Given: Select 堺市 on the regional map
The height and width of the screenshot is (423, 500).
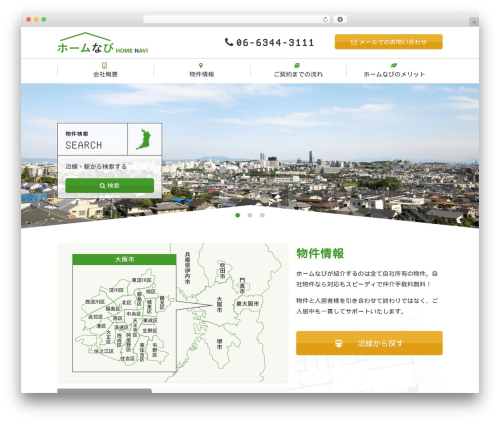Looking at the screenshot, I should (220, 344).
